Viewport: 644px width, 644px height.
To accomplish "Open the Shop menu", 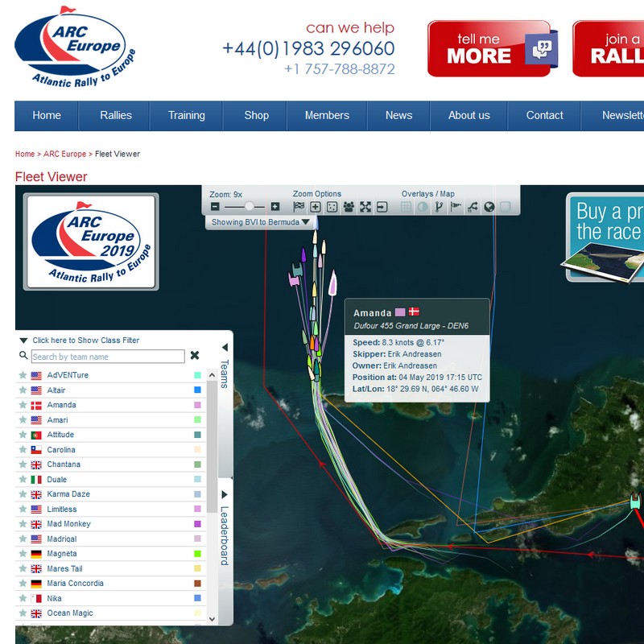I will click(256, 115).
